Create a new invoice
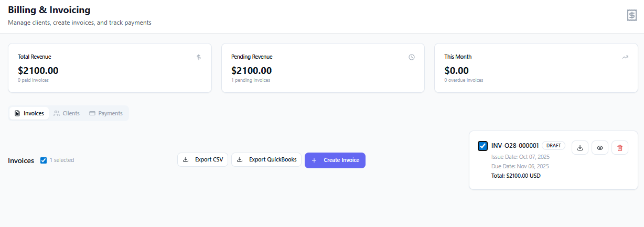The height and width of the screenshot is (227, 644). 335,160
